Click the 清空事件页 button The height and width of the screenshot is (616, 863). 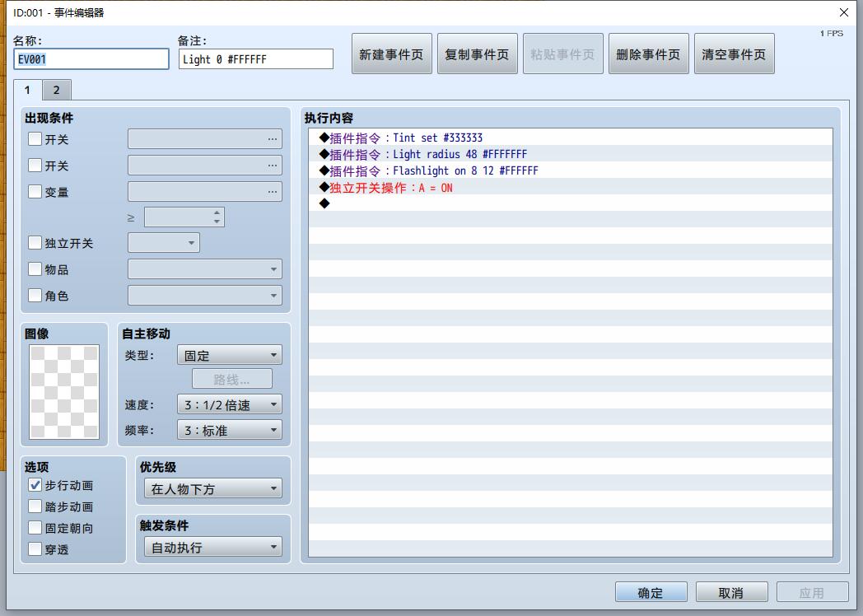click(x=735, y=54)
